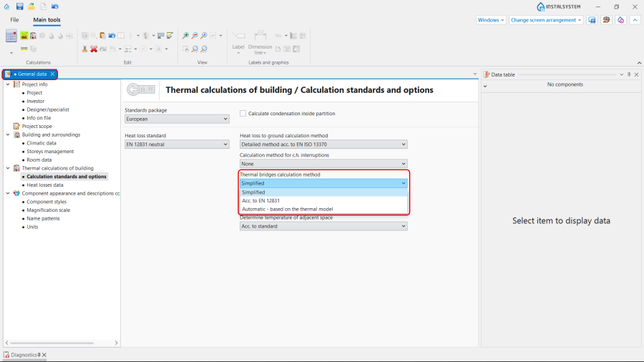The width and height of the screenshot is (644, 362).
Task: Select Automatic - based on the thermal model
Action: pos(287,210)
